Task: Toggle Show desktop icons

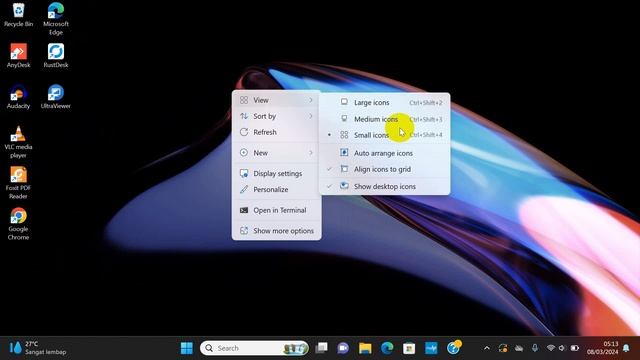Action: click(385, 186)
